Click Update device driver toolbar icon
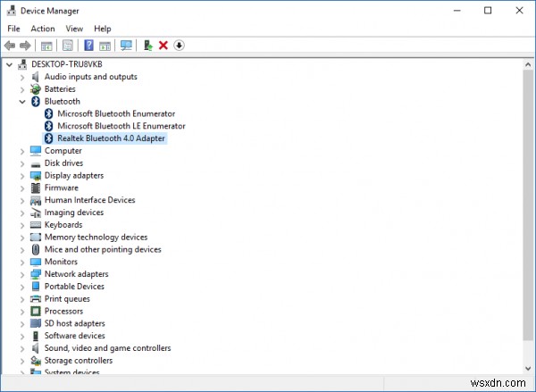Viewport: 536px width, 392px height. point(147,46)
